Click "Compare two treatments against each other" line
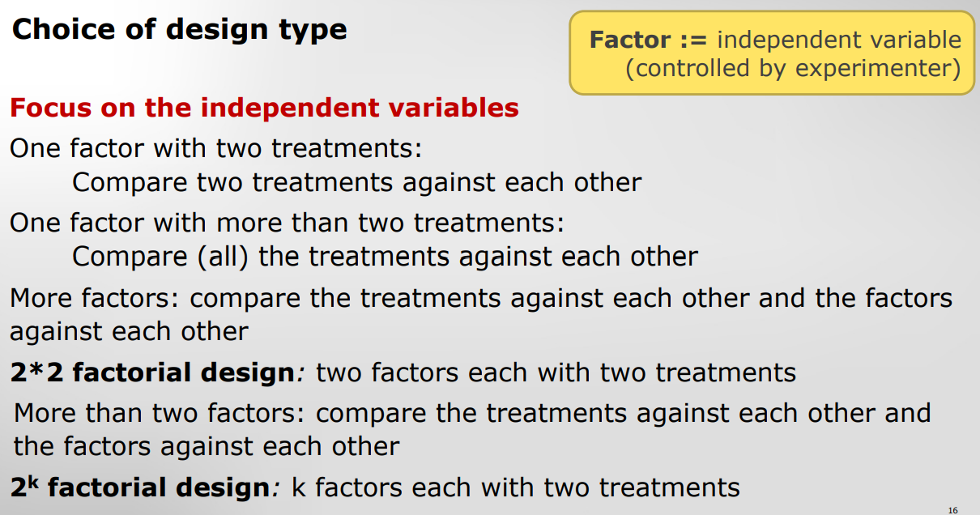Screen dimensions: 980x515 click(x=356, y=182)
